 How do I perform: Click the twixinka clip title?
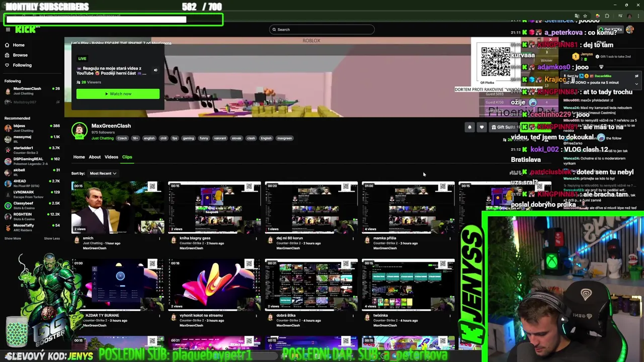coord(380,316)
